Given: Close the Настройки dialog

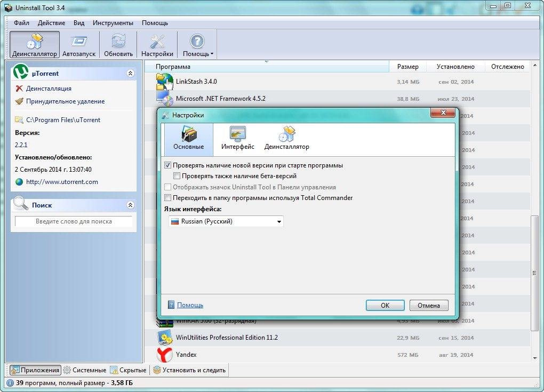Looking at the screenshot, I should pyautogui.click(x=443, y=113).
